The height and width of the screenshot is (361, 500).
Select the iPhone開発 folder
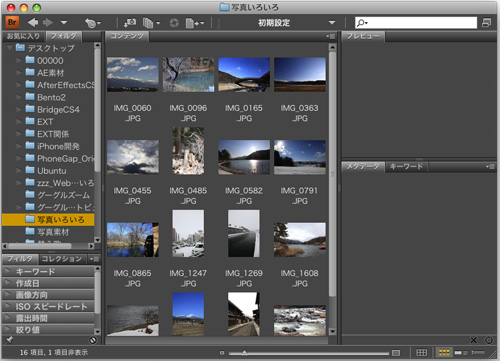(58, 146)
